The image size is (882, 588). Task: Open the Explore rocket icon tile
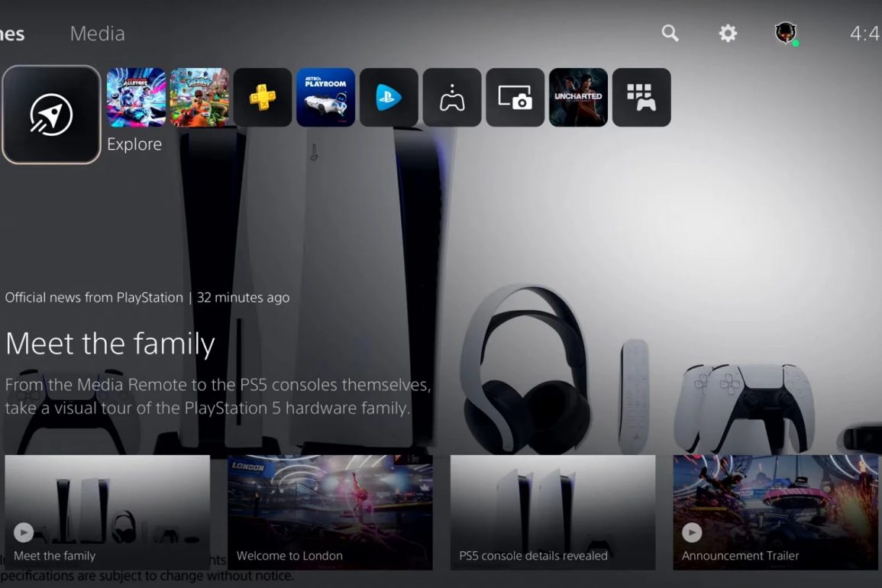click(51, 115)
